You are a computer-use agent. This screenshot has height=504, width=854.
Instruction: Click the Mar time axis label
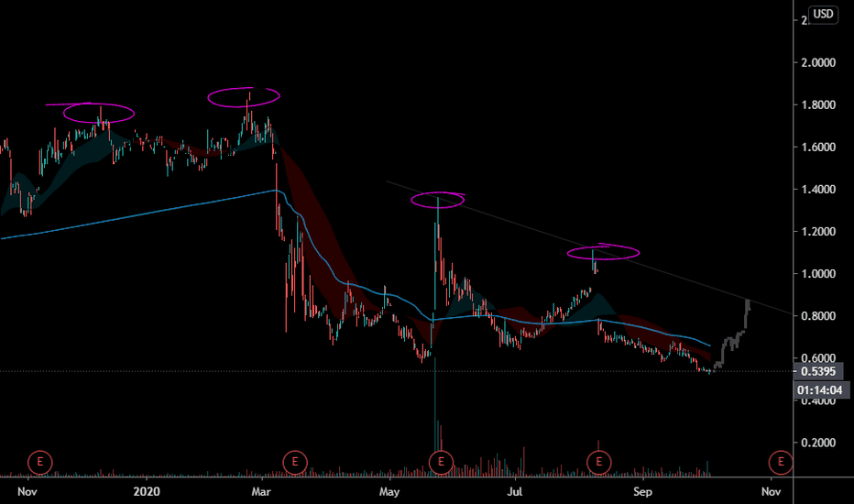tap(261, 491)
